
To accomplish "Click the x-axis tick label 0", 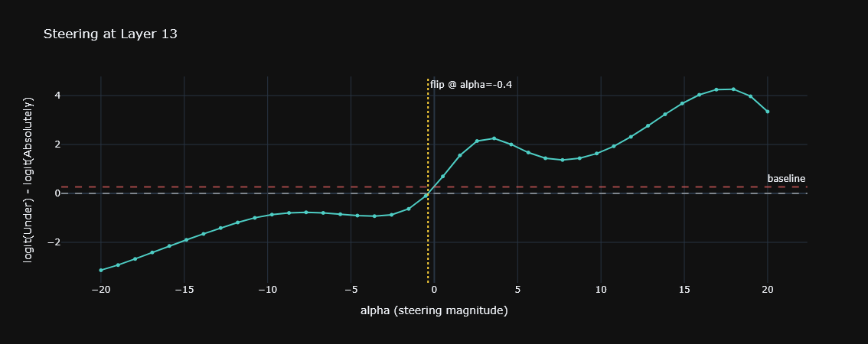I will coord(434,289).
